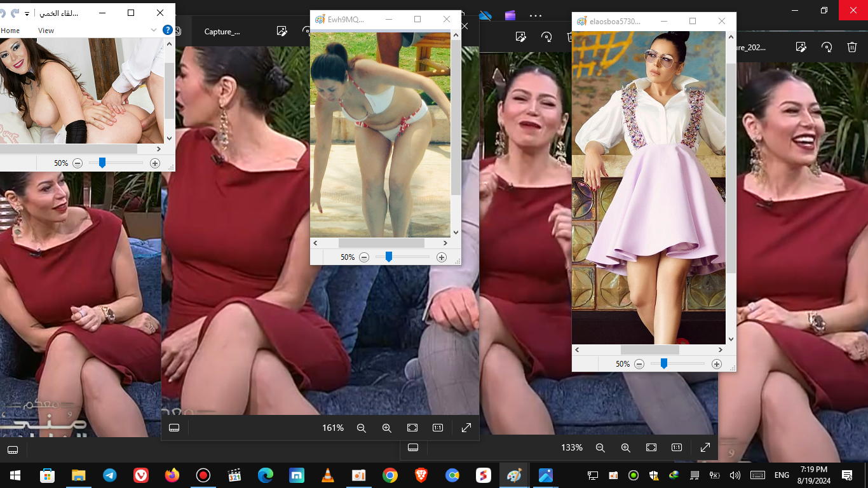Image resolution: width=868 pixels, height=488 pixels.
Task: Click the fit-to-window icon in the 161% toolbar
Action: click(x=412, y=428)
